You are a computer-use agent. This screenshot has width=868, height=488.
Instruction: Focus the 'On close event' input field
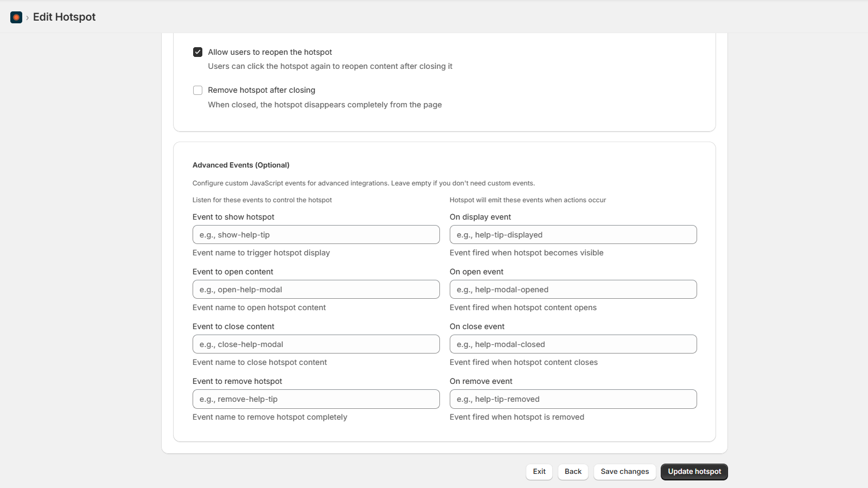(573, 344)
